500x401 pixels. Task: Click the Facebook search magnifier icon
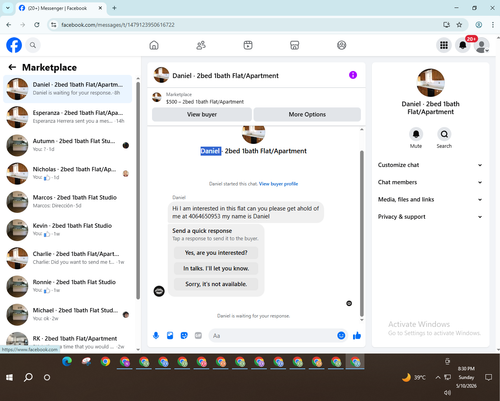[x=33, y=45]
